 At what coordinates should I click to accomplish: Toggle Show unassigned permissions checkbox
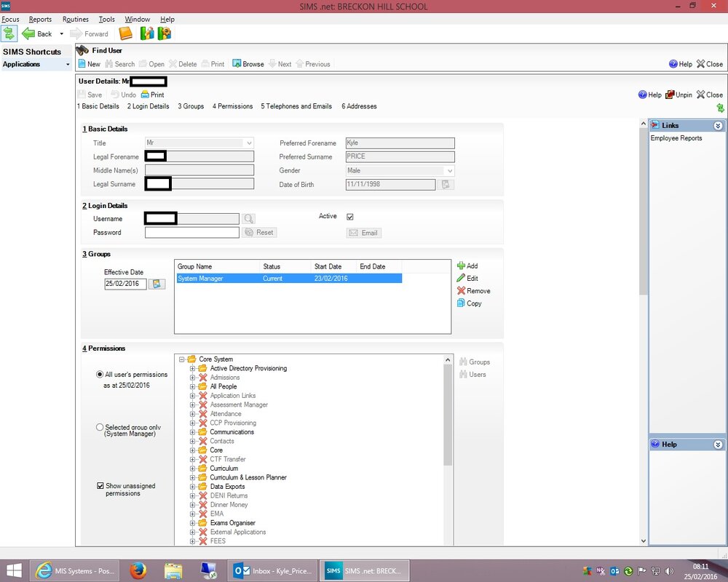coord(100,485)
